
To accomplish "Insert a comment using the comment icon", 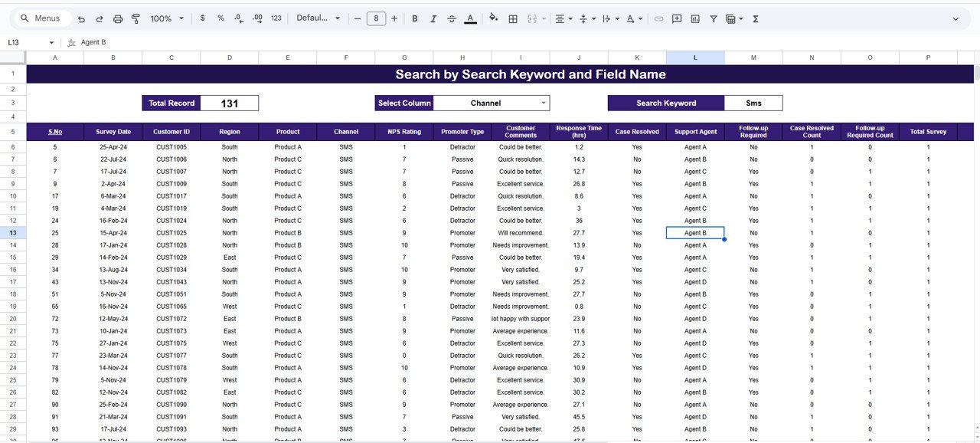I will click(677, 18).
